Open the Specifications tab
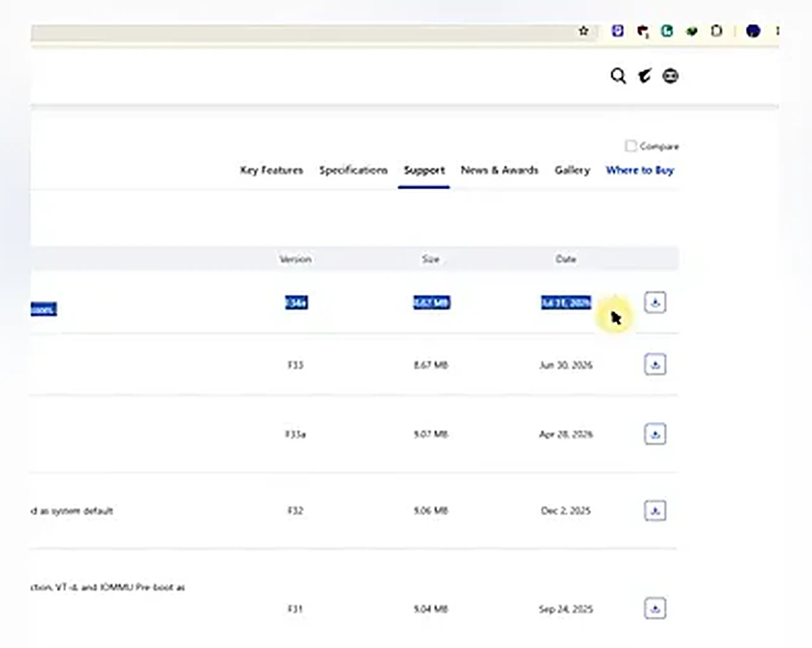Screen dimensions: 812x648 [353, 170]
